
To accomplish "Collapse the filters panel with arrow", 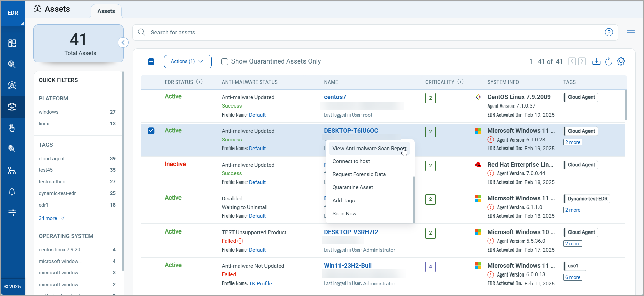I will (x=123, y=43).
